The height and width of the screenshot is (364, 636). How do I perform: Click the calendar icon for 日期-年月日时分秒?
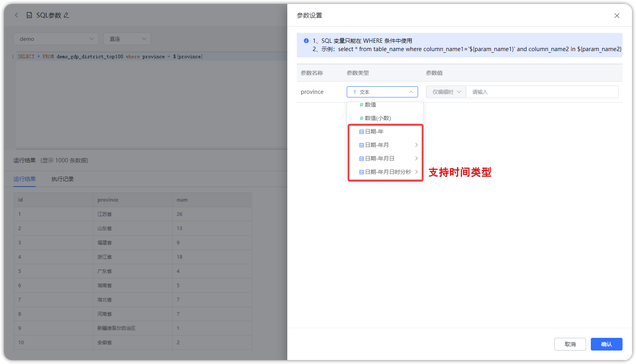pyautogui.click(x=361, y=172)
